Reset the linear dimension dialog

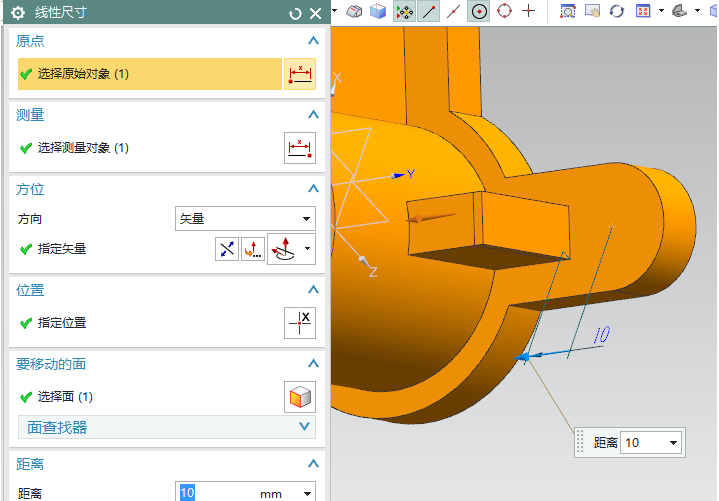[x=295, y=13]
